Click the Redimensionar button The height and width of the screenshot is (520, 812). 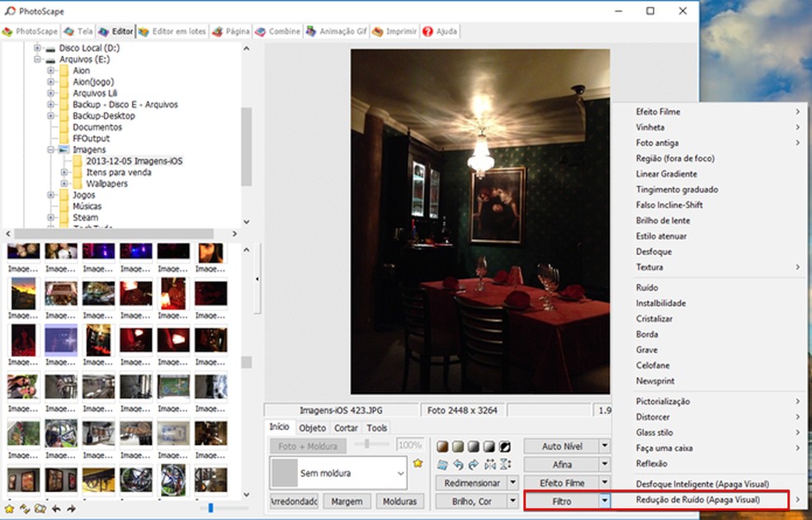point(472,483)
